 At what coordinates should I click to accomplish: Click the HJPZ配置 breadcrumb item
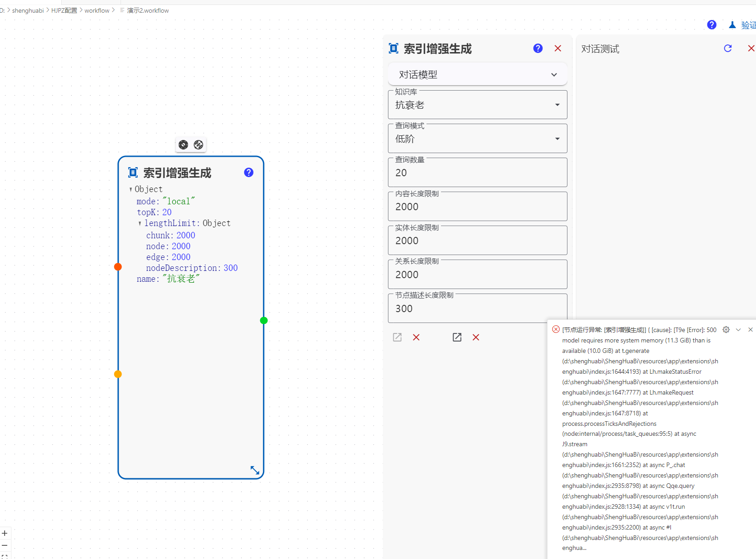coord(64,10)
